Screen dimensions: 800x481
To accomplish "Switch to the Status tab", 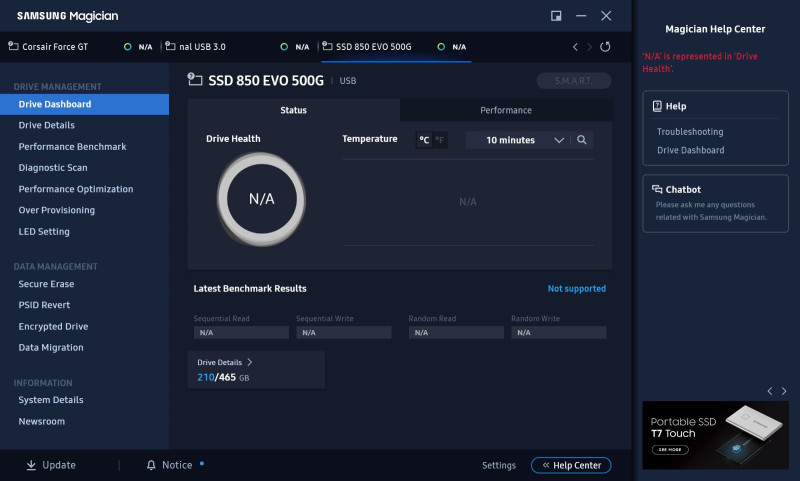I will pos(293,110).
